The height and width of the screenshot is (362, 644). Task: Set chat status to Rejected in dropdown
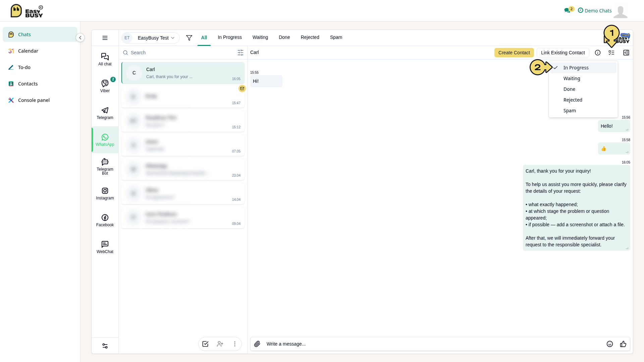pyautogui.click(x=583, y=100)
